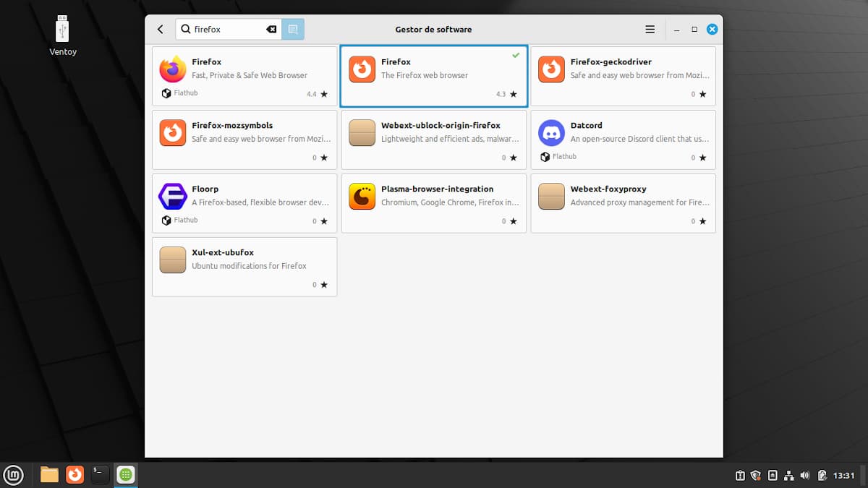Open Plasma-browser-integration via its Pac-Man icon
868x488 pixels.
[x=362, y=197]
